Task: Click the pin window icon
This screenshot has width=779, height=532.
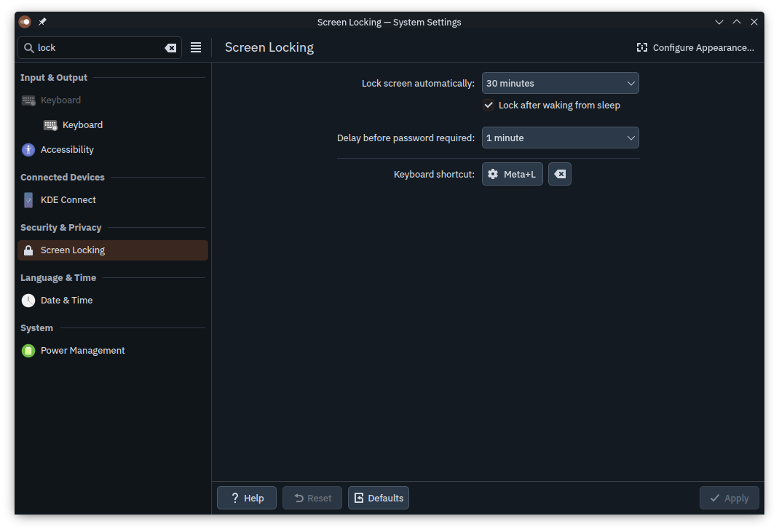Action: 42,22
